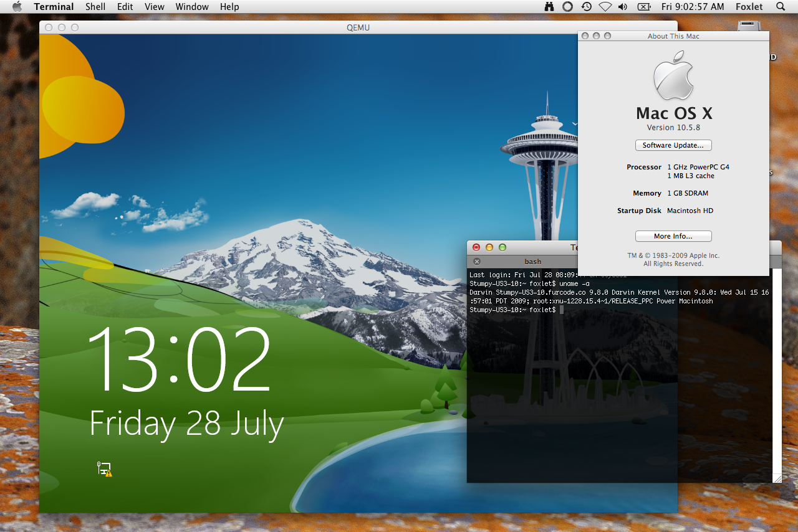Click the Terminal vertical scrollbar
798x532 pixels.
pos(777,371)
